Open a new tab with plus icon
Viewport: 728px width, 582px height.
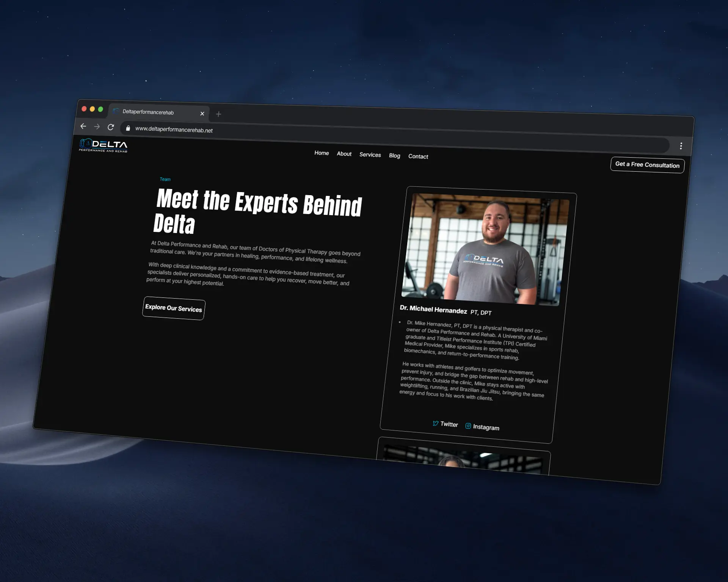tap(218, 114)
